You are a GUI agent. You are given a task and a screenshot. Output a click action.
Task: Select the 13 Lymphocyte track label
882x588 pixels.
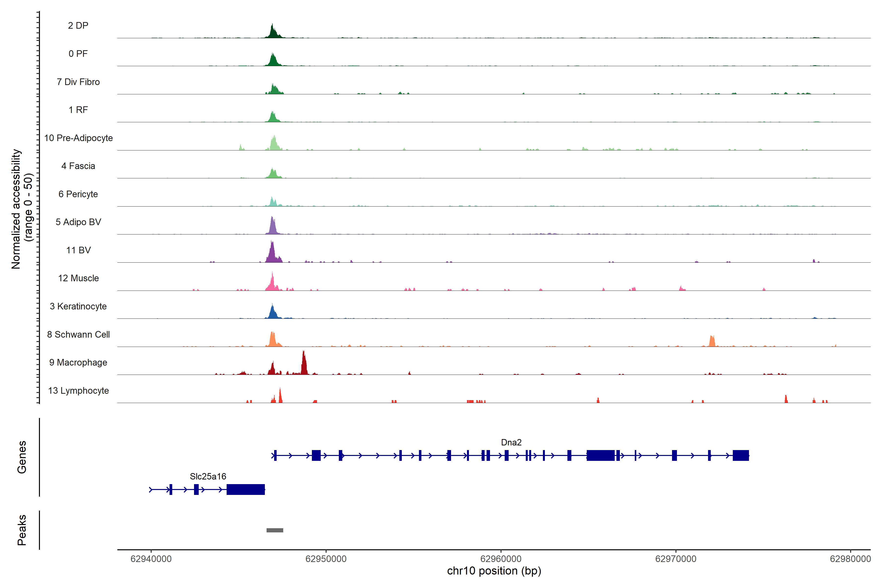(78, 391)
